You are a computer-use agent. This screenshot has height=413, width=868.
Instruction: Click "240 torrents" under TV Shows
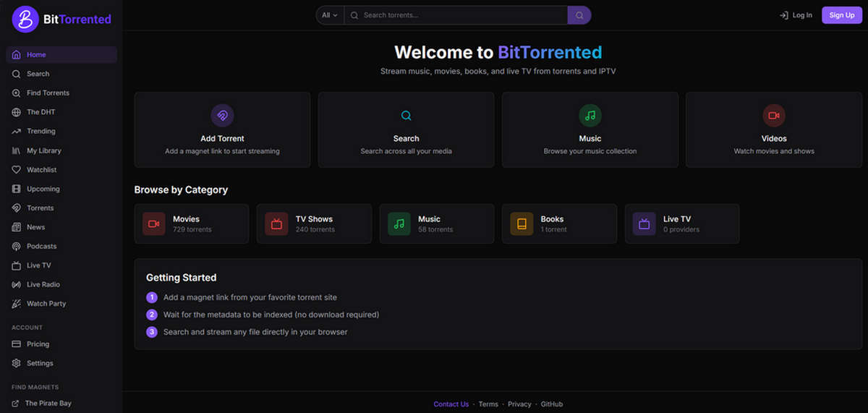pos(315,230)
